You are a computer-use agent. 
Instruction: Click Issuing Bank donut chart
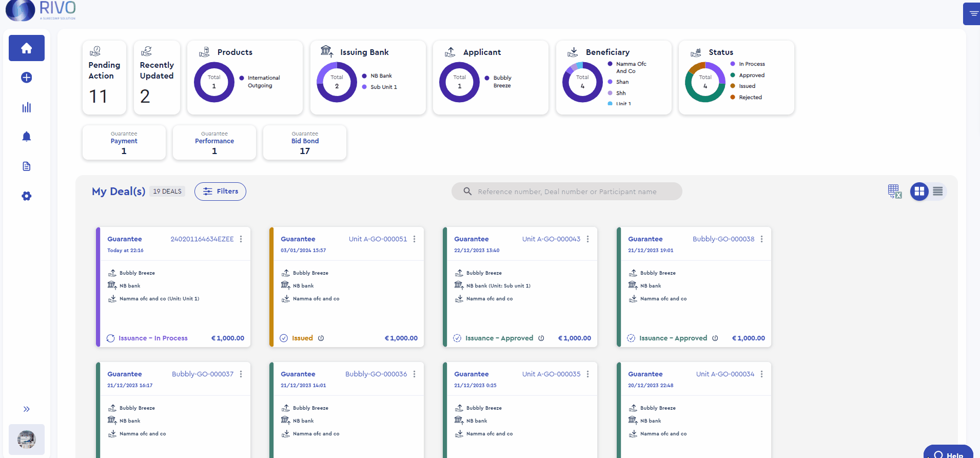pos(337,82)
